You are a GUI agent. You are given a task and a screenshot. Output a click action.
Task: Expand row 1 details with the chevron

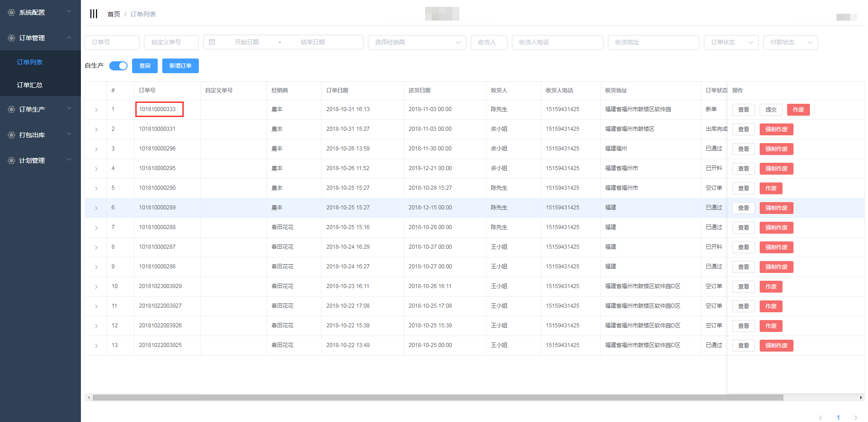click(96, 110)
